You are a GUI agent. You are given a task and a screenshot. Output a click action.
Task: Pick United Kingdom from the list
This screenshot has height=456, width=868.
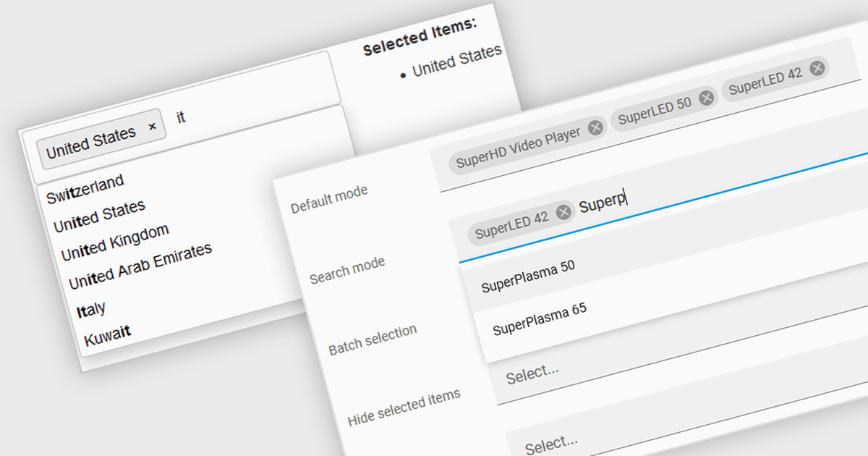115,242
